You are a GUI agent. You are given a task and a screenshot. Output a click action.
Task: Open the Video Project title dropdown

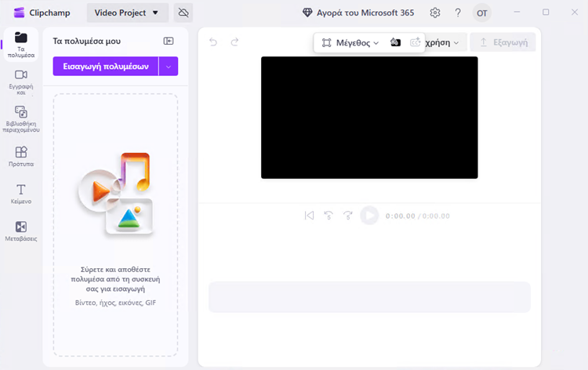point(126,13)
